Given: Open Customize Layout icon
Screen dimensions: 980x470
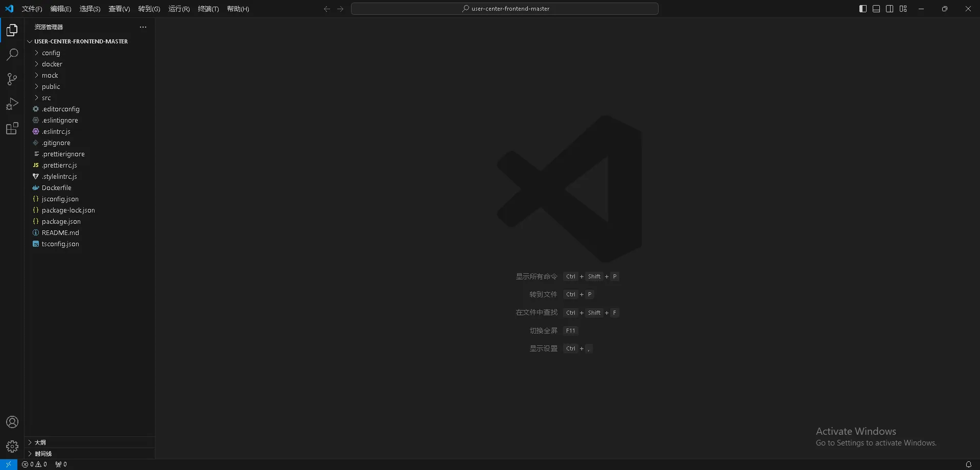Looking at the screenshot, I should pyautogui.click(x=903, y=9).
